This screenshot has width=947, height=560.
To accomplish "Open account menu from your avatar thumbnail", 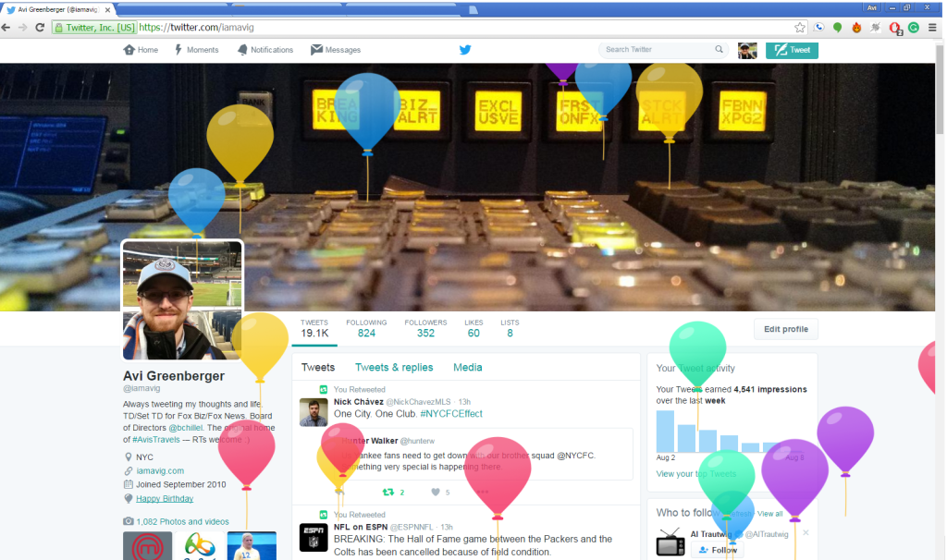I will click(747, 50).
